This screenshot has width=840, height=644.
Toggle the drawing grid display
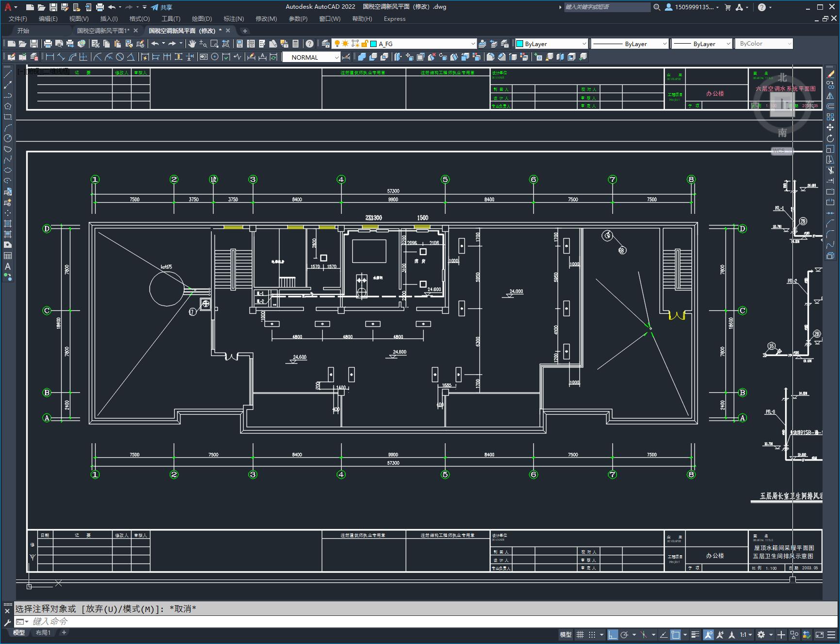coord(580,634)
